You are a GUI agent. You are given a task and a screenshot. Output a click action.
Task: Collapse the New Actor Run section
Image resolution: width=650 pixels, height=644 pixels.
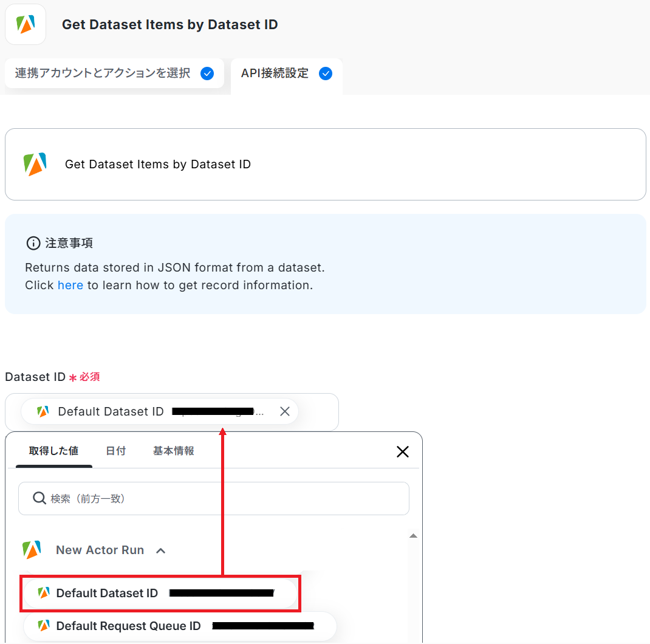(x=161, y=550)
